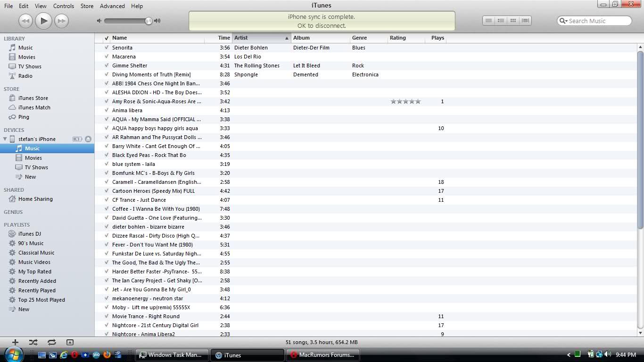Switch to Windows Task Manager taskbar button
644x362 pixels.
click(172, 355)
